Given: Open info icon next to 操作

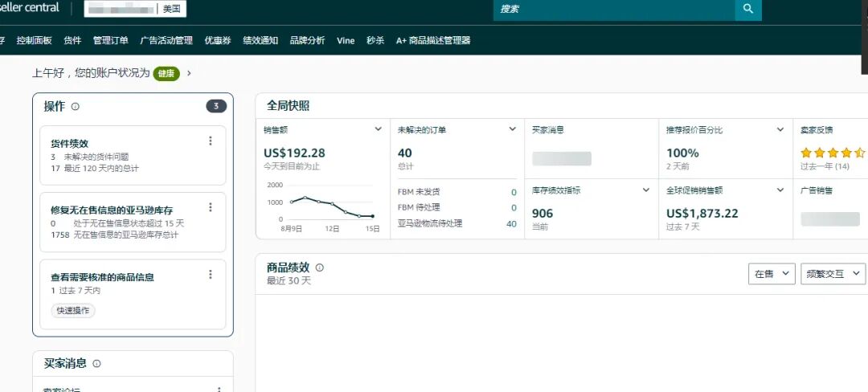Looking at the screenshot, I should point(76,107).
